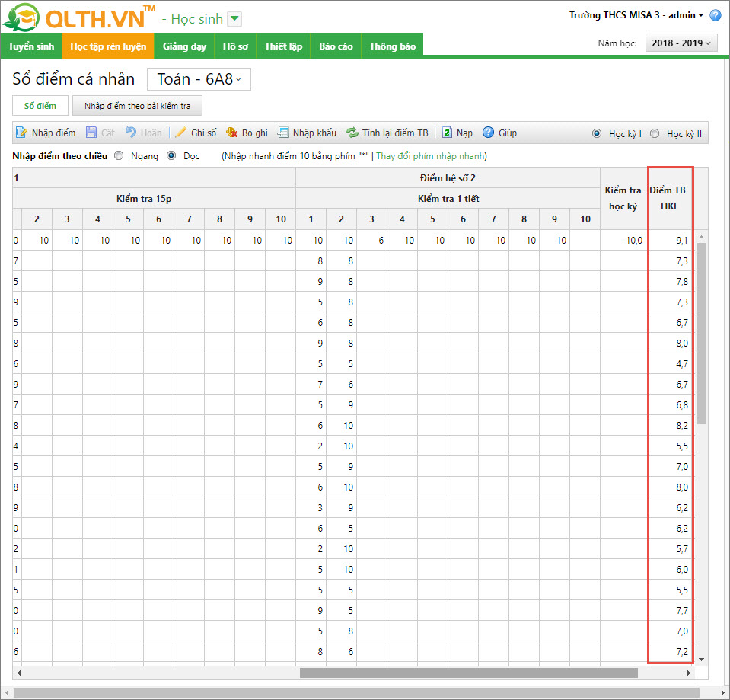730x700 pixels.
Task: Select the Học kỳ II radio button
Action: pyautogui.click(x=655, y=133)
